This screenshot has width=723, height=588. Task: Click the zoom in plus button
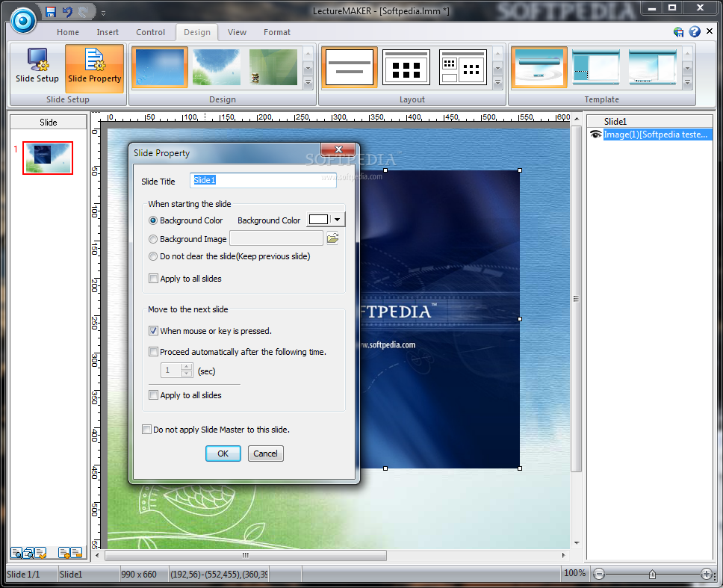pyautogui.click(x=707, y=574)
